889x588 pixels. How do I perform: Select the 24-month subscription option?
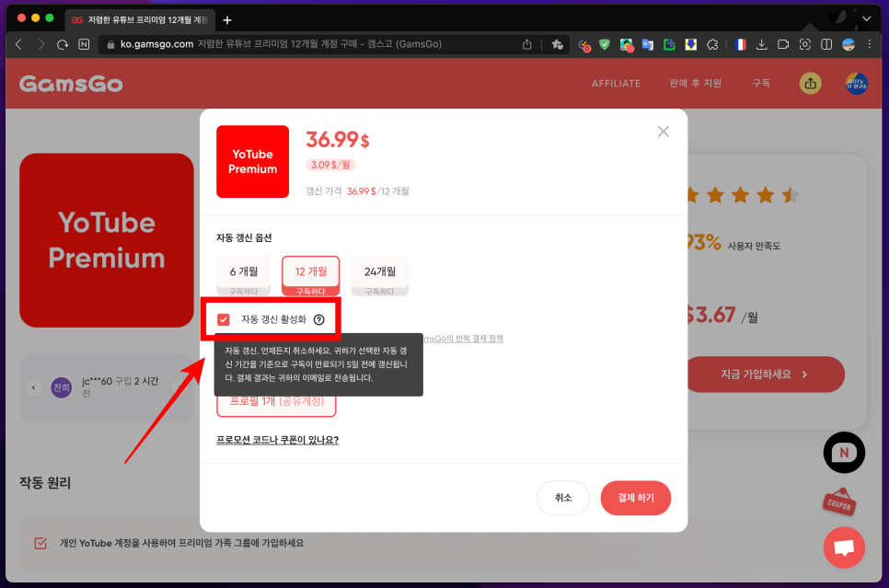point(380,275)
